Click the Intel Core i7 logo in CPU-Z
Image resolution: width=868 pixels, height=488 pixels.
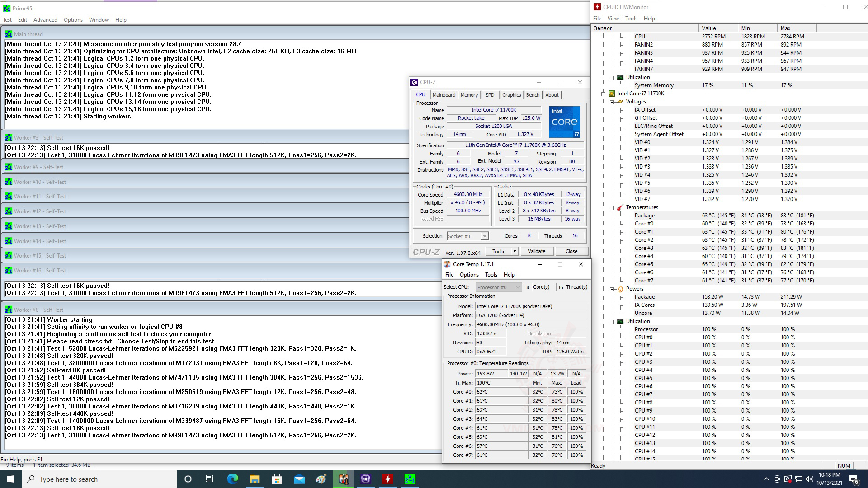564,122
